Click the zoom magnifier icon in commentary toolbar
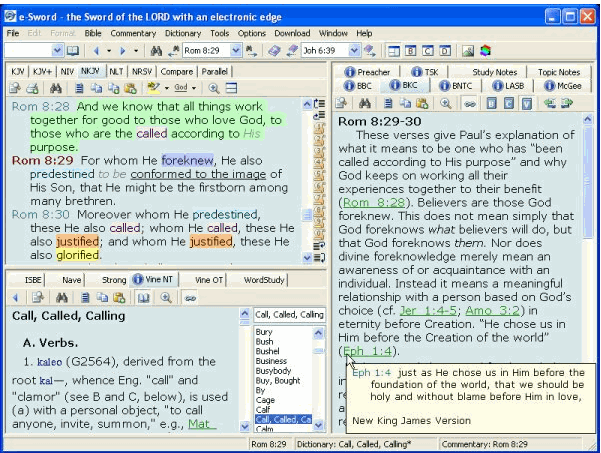Image resolution: width=601 pixels, height=453 pixels. (444, 103)
